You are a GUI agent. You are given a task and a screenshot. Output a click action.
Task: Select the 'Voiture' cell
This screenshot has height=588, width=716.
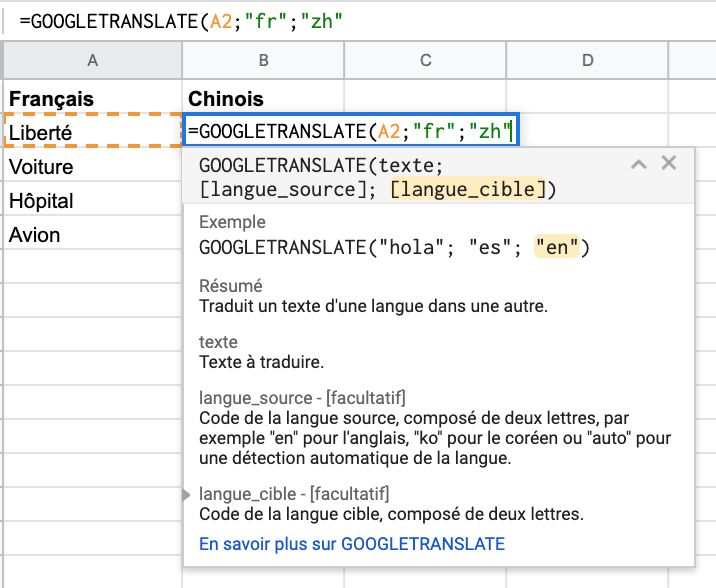point(93,165)
